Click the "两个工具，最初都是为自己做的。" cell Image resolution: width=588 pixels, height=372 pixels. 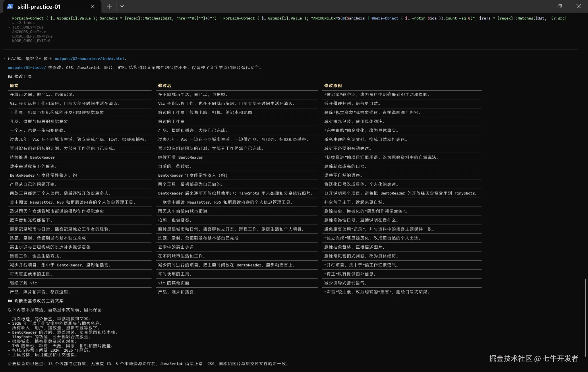tap(191, 184)
